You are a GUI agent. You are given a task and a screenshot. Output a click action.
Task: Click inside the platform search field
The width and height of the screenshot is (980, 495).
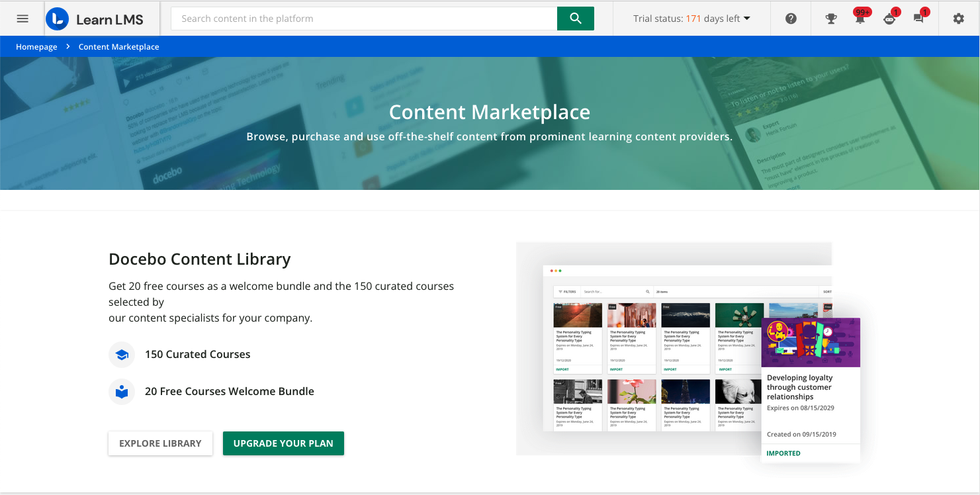pos(363,19)
